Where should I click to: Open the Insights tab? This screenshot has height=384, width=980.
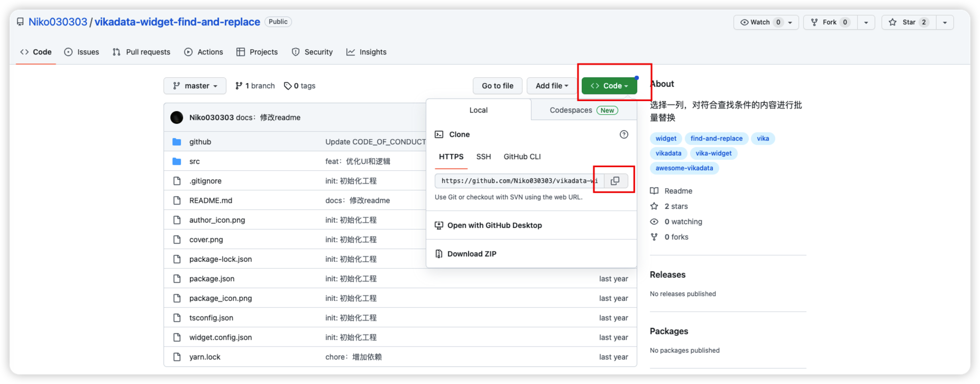pyautogui.click(x=367, y=52)
